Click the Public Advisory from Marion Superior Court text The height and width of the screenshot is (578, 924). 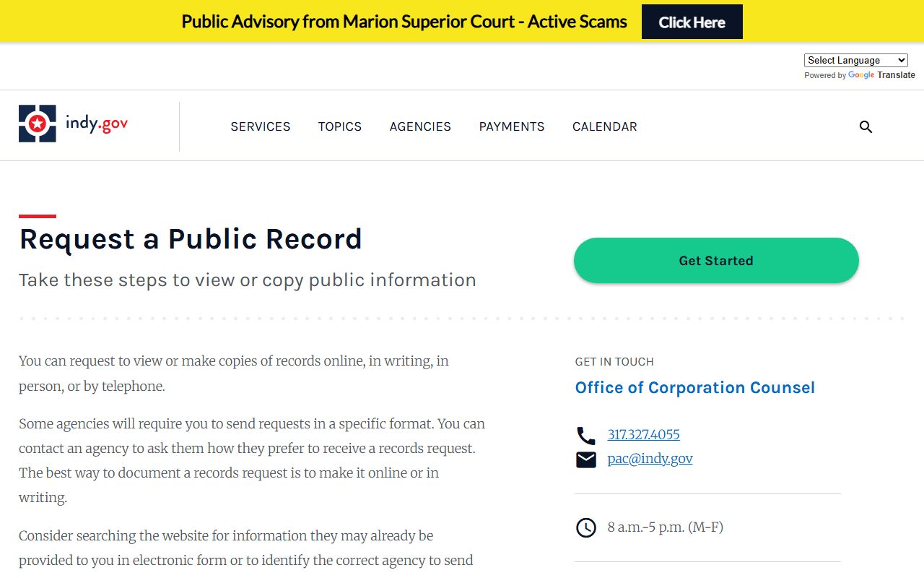pyautogui.click(x=404, y=22)
